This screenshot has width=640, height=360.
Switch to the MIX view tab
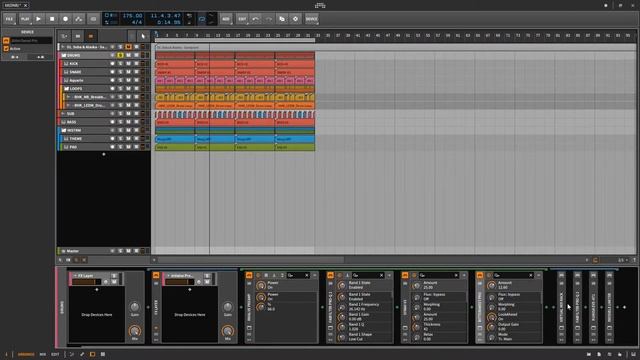pyautogui.click(x=43, y=354)
